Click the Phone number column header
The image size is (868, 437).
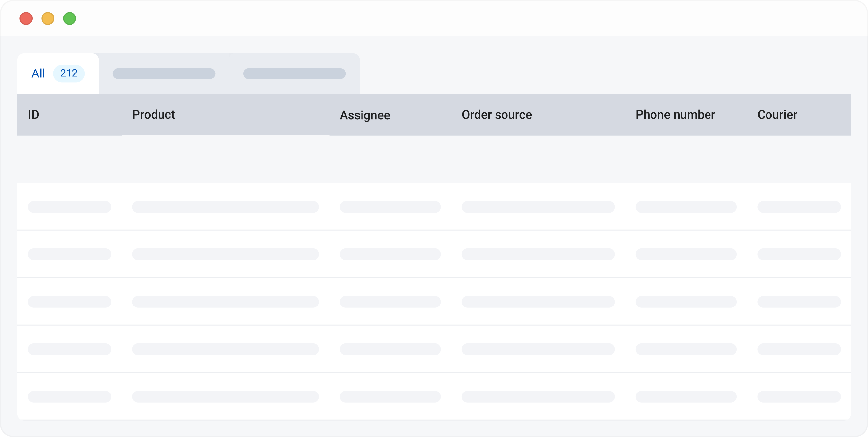pos(675,115)
